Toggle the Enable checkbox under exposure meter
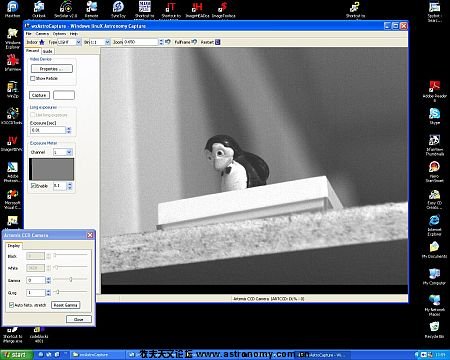 coord(33,186)
